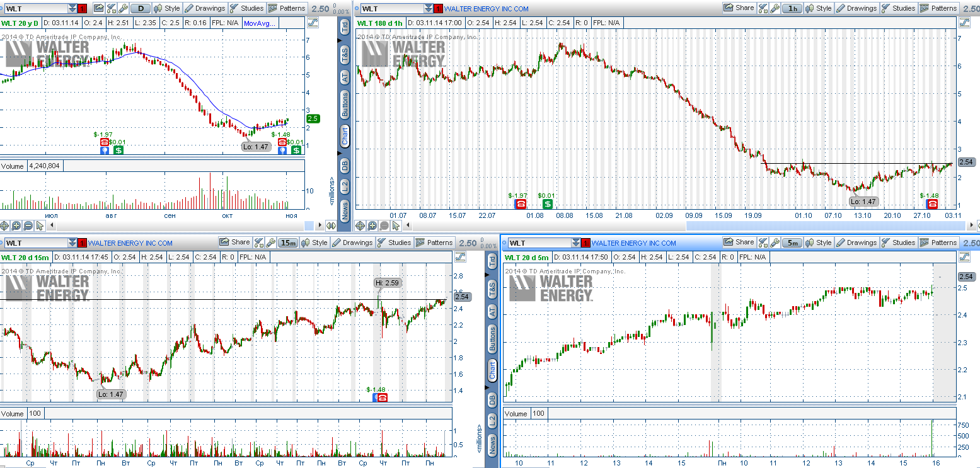The height and width of the screenshot is (468, 980).
Task: Open the Drawings button on the 5m chart
Action: 856,243
